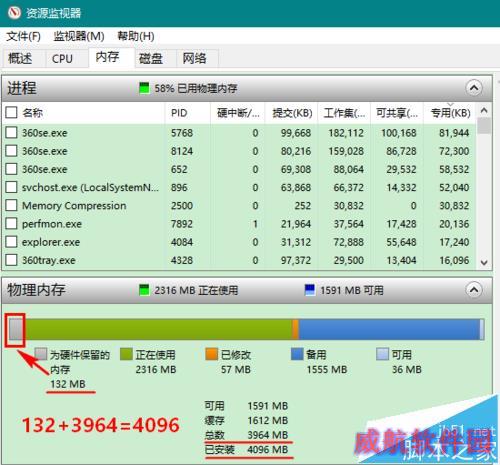Click the PID value 5768
This screenshot has height=465, width=500.
click(x=182, y=133)
